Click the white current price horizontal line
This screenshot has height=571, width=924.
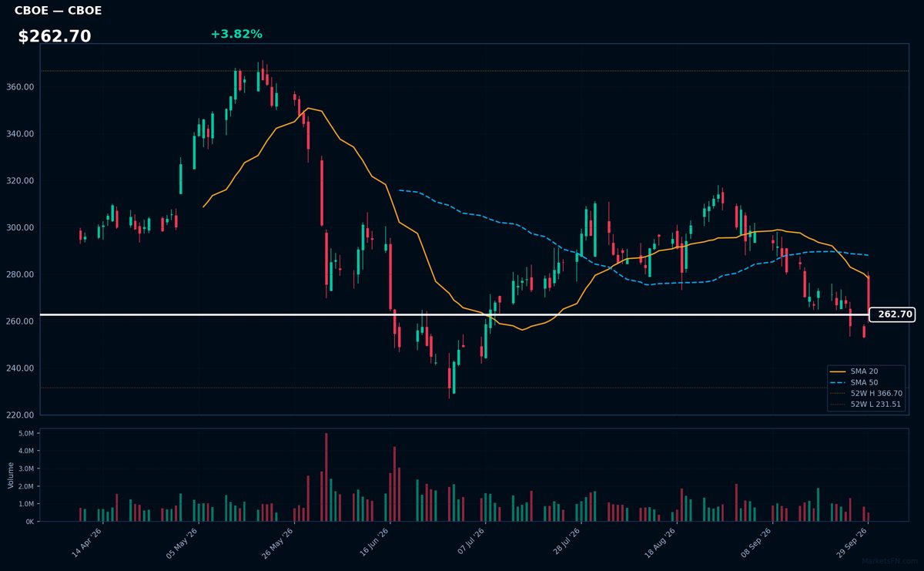454,314
